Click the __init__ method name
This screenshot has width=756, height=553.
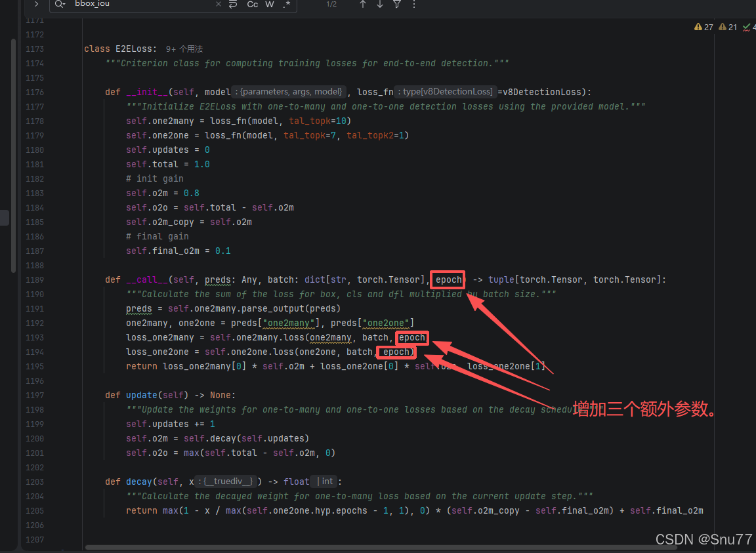coord(147,92)
